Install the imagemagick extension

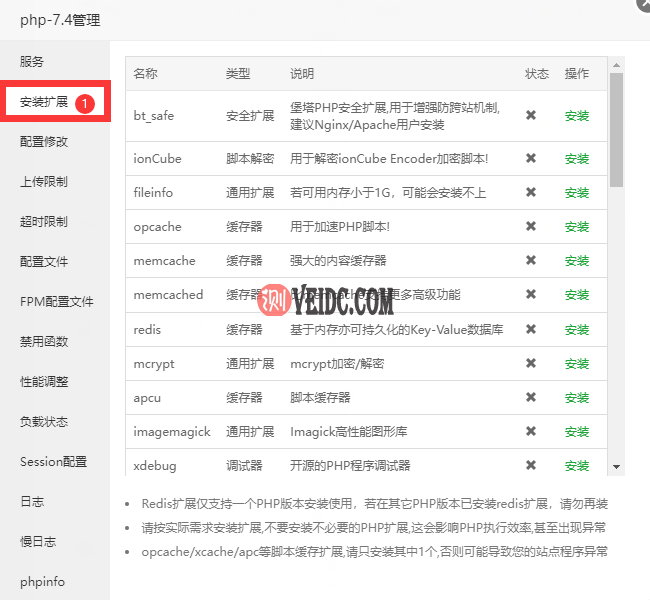(577, 431)
